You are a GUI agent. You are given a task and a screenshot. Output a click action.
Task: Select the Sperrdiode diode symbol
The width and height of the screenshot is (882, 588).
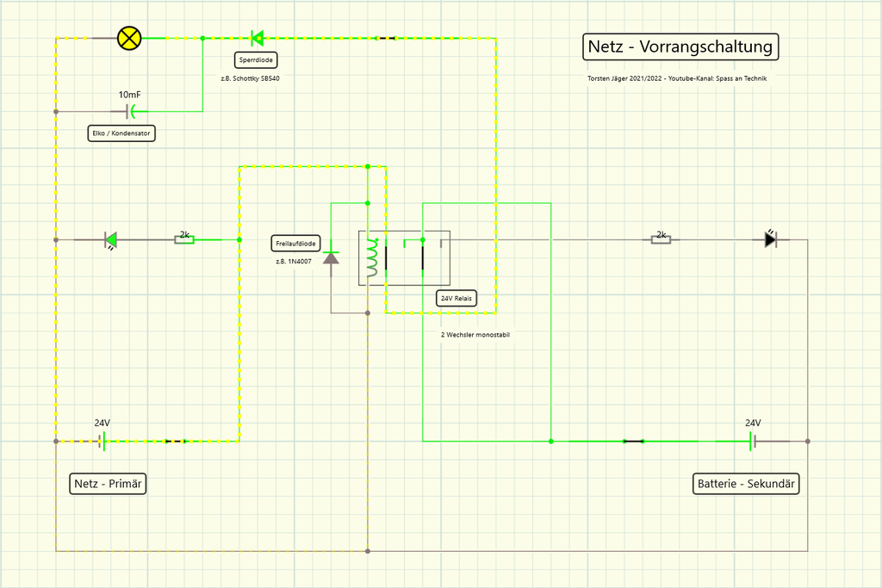click(258, 38)
